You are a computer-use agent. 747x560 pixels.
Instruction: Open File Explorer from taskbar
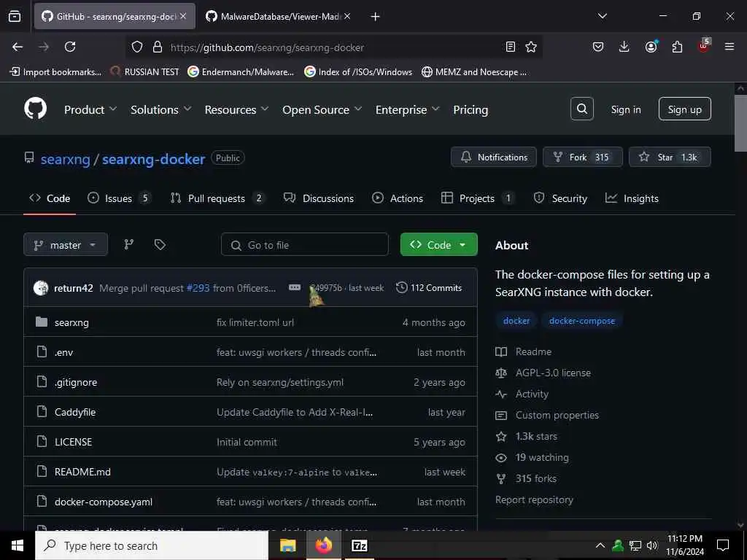[287, 545]
